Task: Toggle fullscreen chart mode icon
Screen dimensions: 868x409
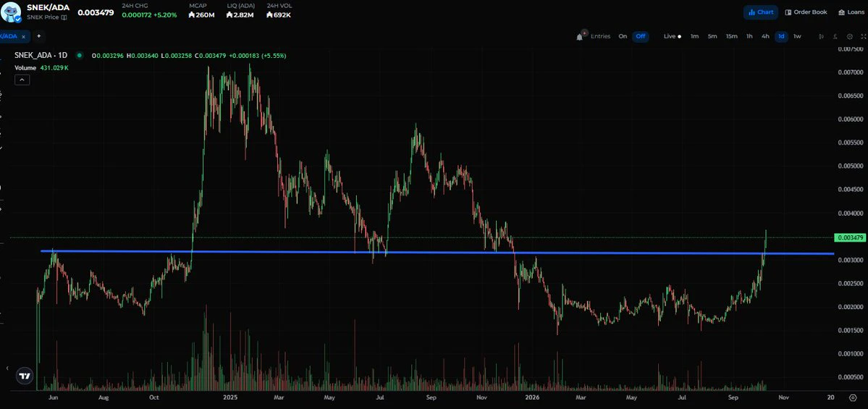Action: click(x=864, y=36)
